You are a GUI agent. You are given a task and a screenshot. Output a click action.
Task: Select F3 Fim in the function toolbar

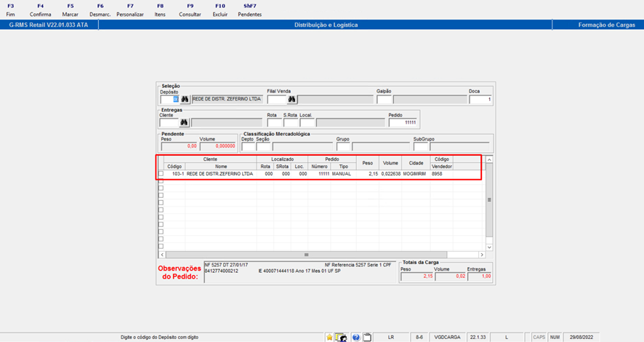tap(11, 10)
